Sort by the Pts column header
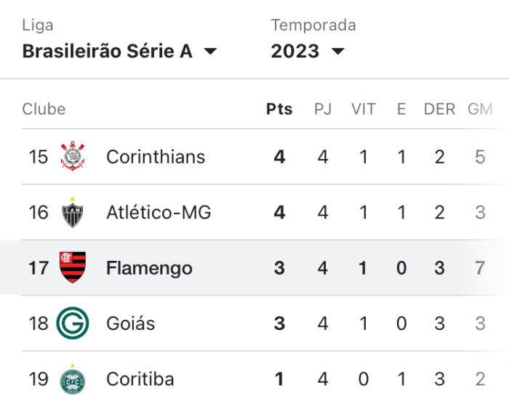Image resolution: width=509 pixels, height=420 pixels. point(279,110)
